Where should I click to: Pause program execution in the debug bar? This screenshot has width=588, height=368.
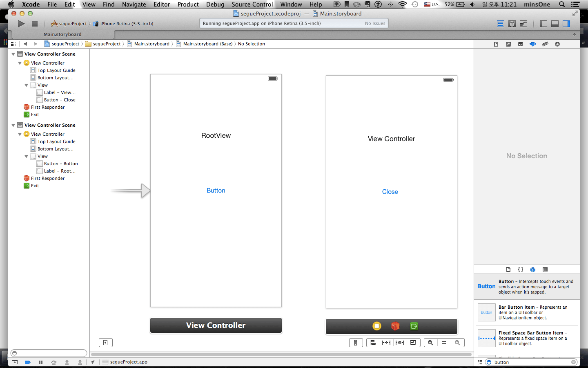click(x=41, y=362)
